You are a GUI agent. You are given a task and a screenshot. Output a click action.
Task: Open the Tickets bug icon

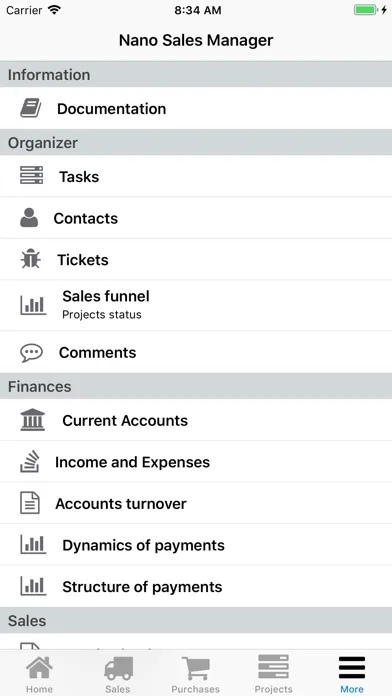(x=31, y=259)
